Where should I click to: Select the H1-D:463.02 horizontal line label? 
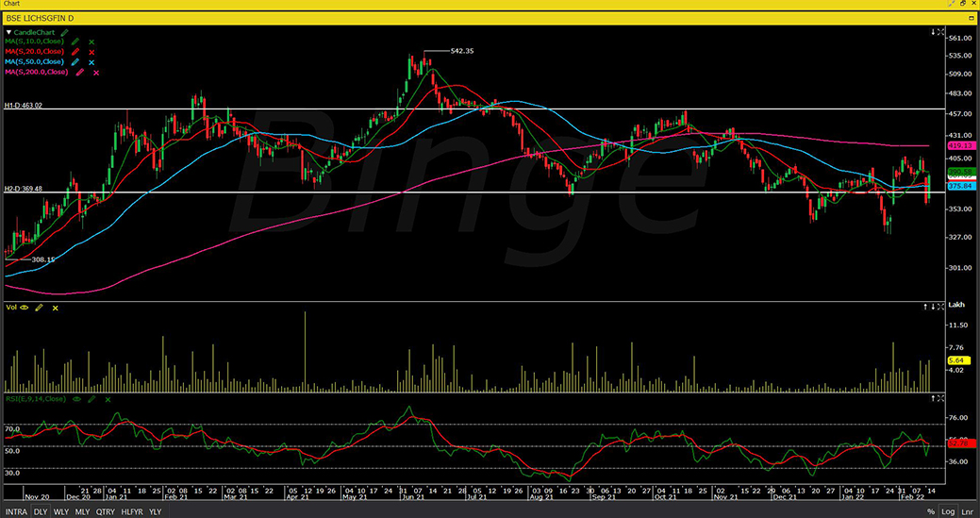tap(22, 107)
